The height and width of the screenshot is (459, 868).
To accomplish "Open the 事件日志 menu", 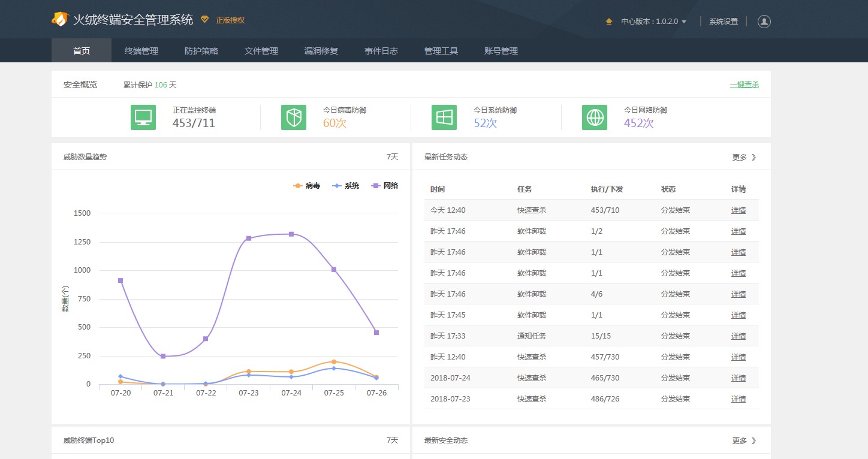I will point(381,51).
